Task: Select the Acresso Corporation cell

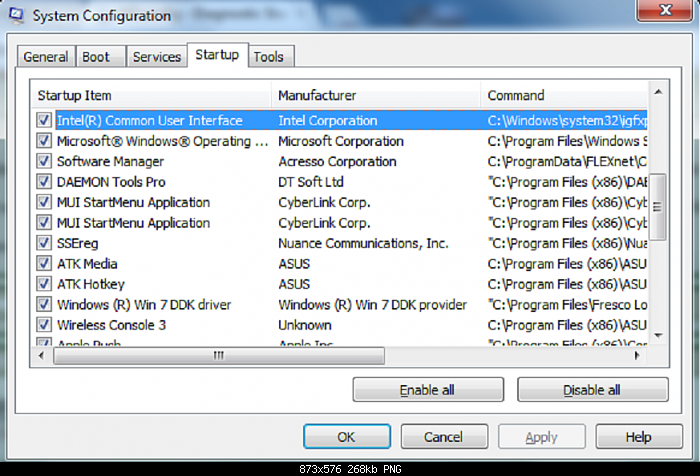Action: coord(337,162)
